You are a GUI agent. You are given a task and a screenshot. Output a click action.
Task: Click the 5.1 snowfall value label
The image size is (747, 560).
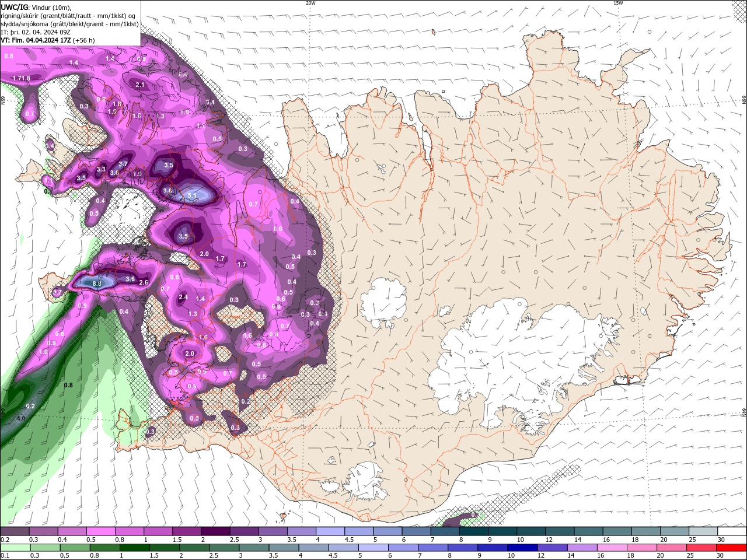[x=193, y=195]
